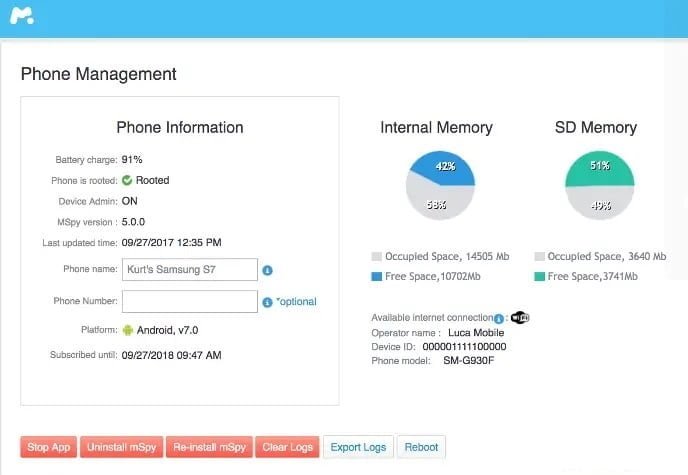
Task: Click the Stop App button
Action: (x=49, y=447)
